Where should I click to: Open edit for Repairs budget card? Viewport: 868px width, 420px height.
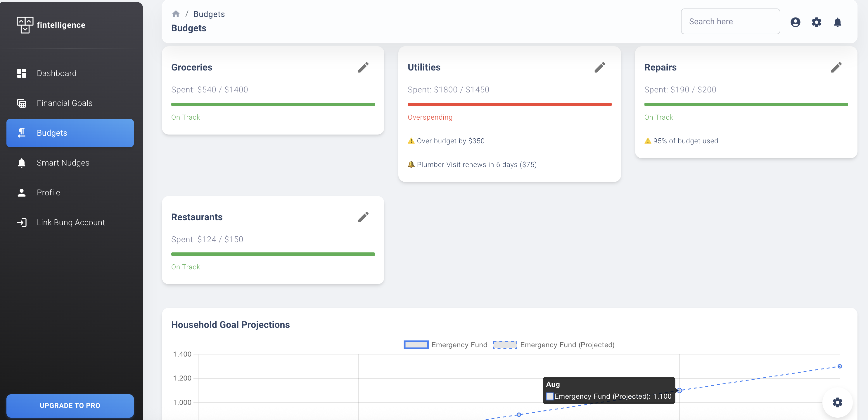point(836,67)
